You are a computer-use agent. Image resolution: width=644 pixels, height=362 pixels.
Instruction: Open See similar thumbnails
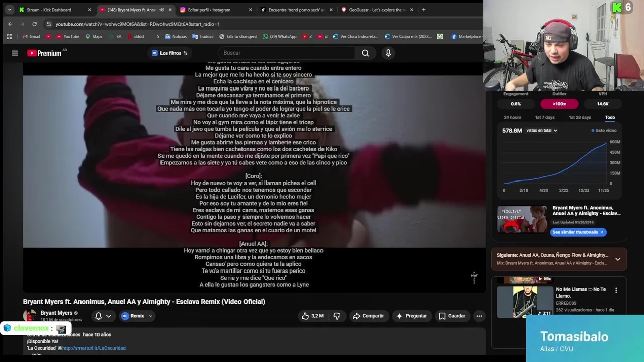click(x=578, y=232)
